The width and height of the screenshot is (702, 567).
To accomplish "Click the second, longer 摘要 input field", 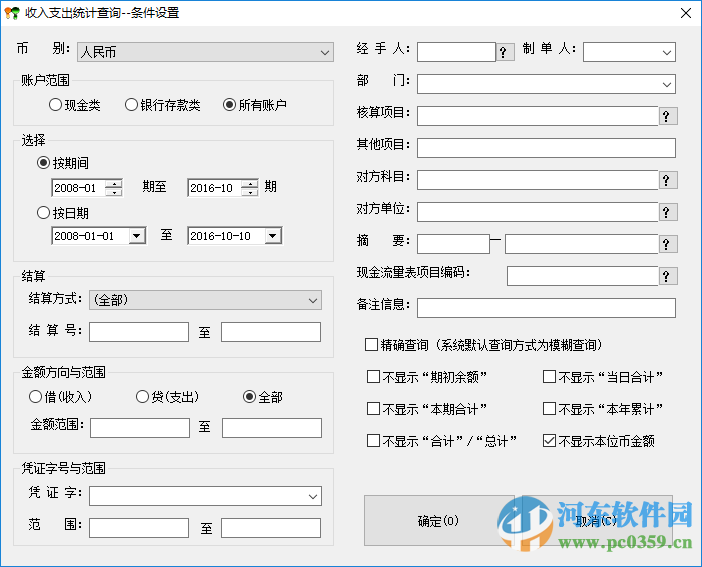I will (582, 245).
